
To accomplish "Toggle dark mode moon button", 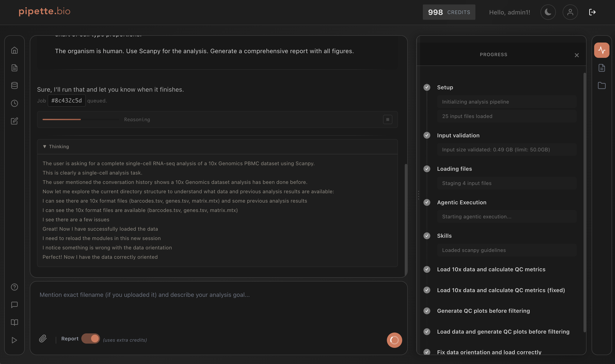I will coord(548,12).
